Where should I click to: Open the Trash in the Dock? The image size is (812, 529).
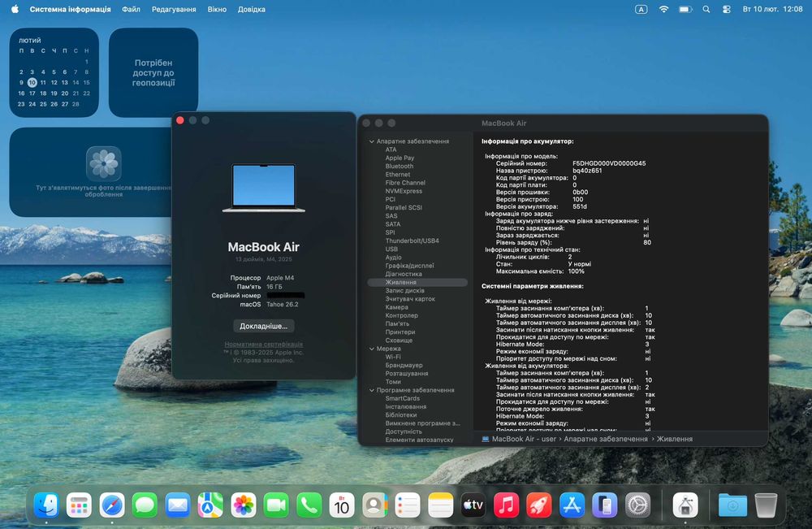(x=766, y=505)
